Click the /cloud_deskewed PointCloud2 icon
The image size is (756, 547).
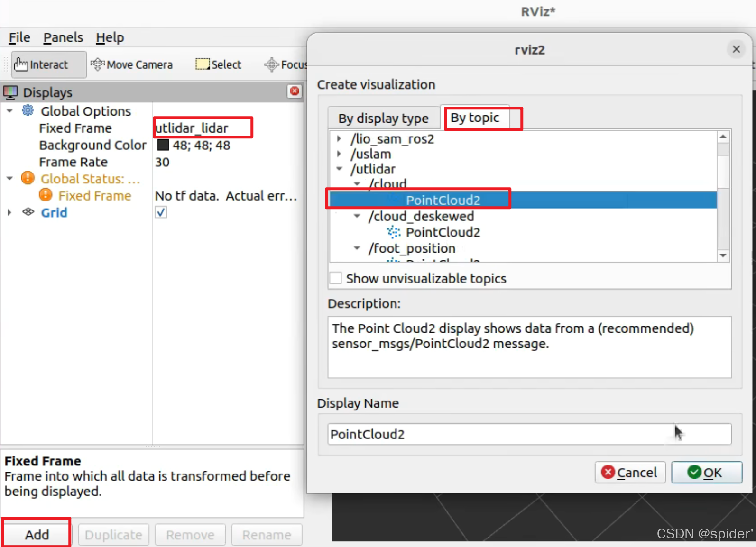(394, 232)
